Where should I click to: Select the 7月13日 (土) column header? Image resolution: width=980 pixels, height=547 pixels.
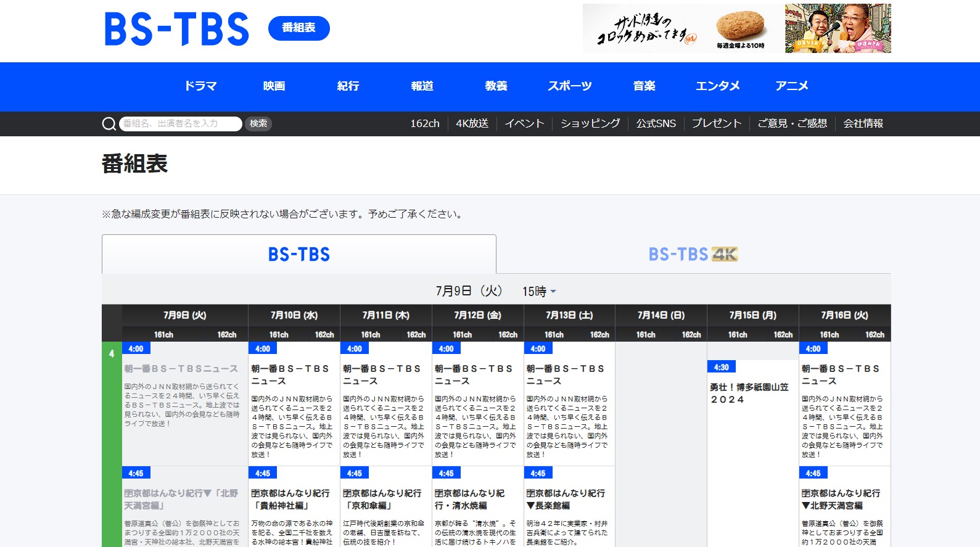pos(569,315)
